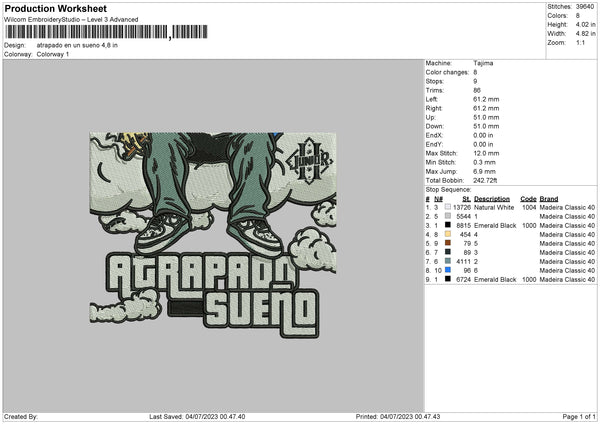This screenshot has height=424, width=600.
Task: Click Emerald Black description in stop 9
Action: click(x=495, y=280)
